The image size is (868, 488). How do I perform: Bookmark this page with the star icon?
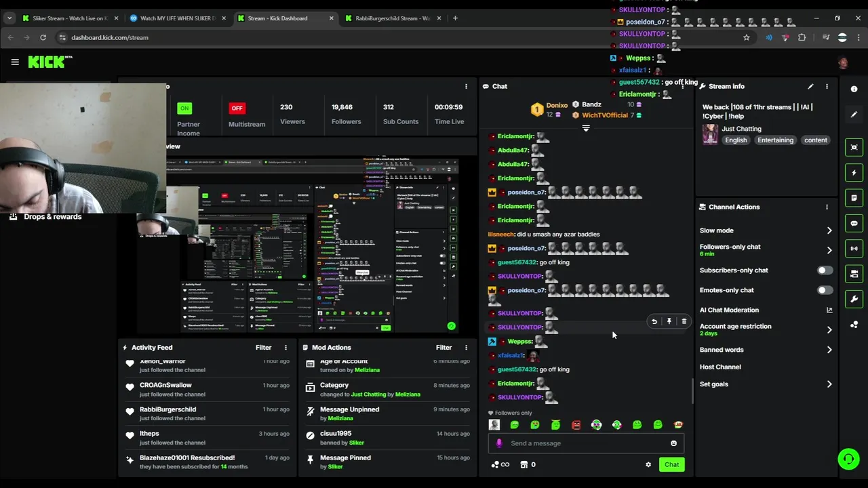[x=747, y=37]
